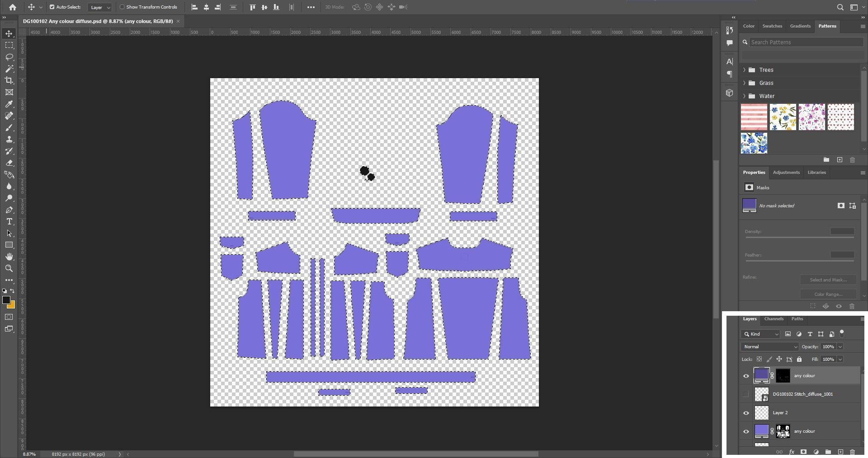Create a new layer group folder

click(x=828, y=452)
